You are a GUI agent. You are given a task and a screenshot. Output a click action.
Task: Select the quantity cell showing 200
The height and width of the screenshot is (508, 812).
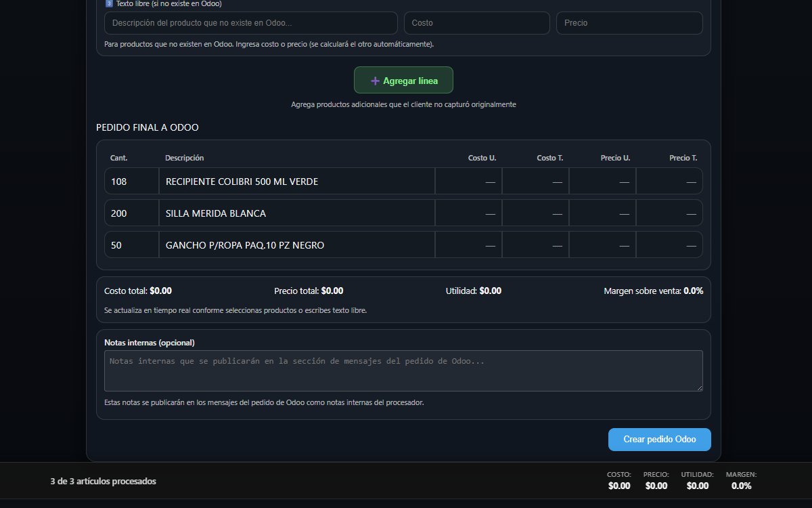click(131, 213)
